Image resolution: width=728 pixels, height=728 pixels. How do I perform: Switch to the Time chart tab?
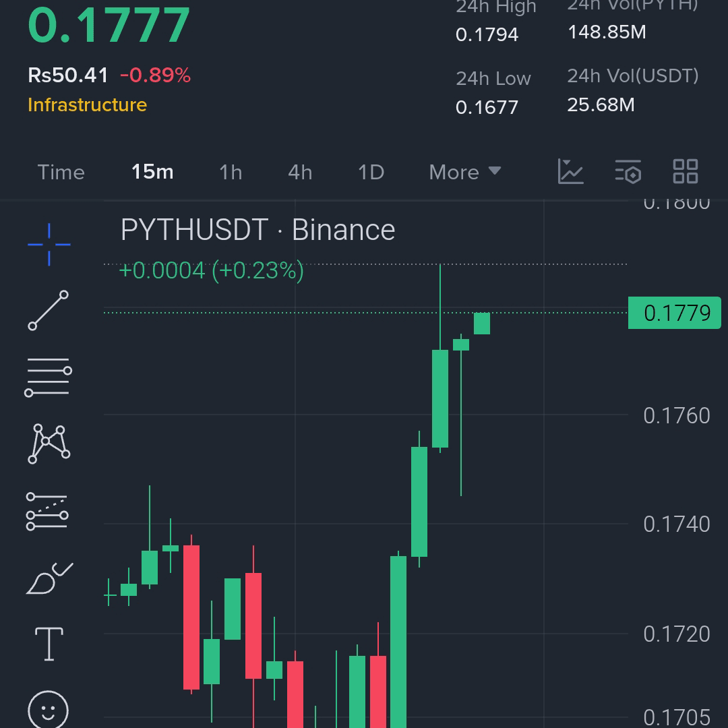coord(61,173)
